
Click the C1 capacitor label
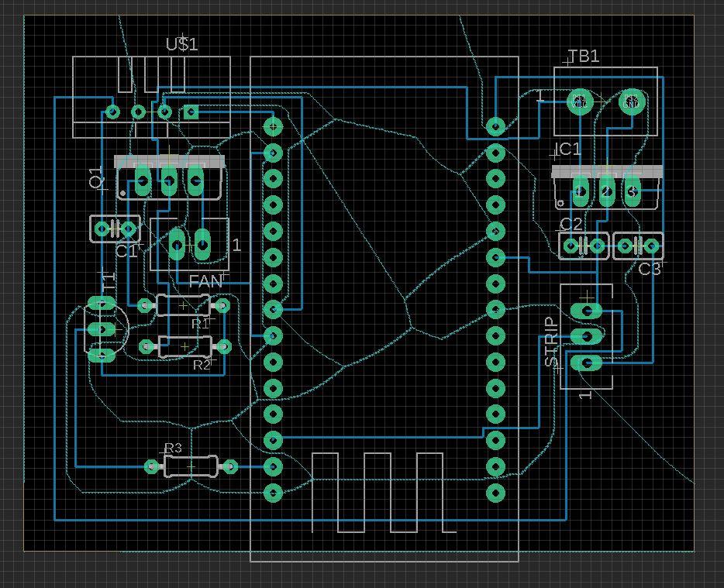click(x=126, y=252)
